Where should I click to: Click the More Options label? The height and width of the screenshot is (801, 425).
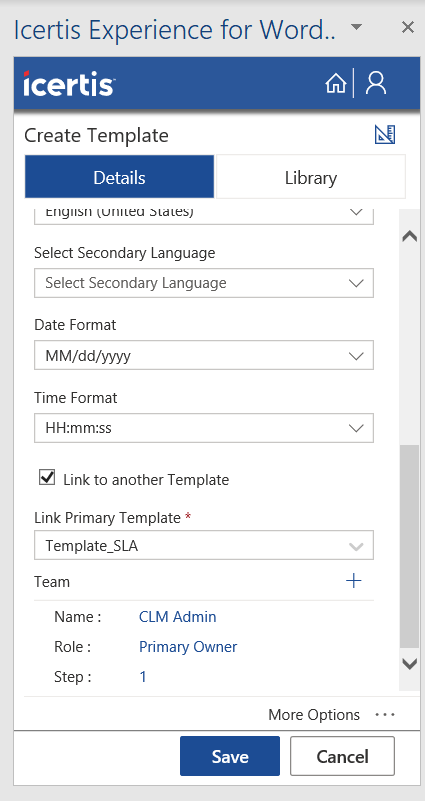click(x=314, y=715)
